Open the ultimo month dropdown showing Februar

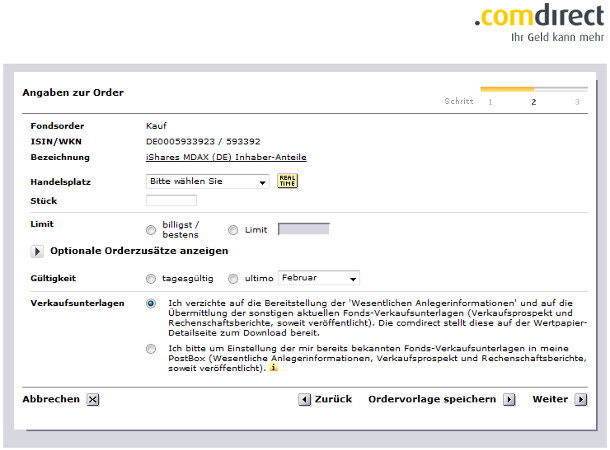tap(318, 278)
